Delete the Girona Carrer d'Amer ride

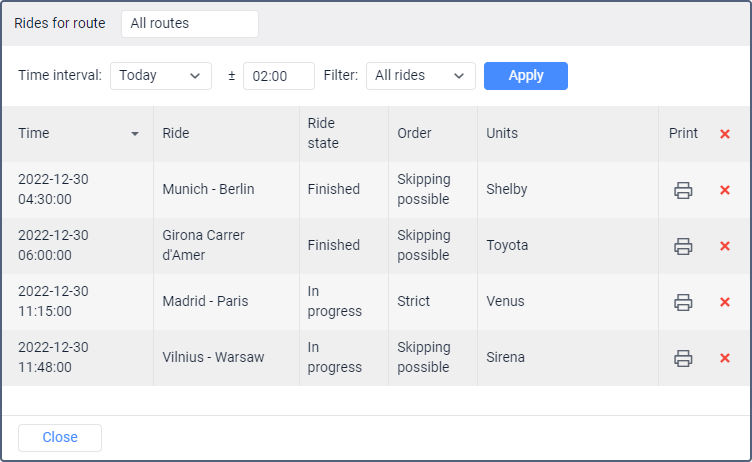point(725,246)
